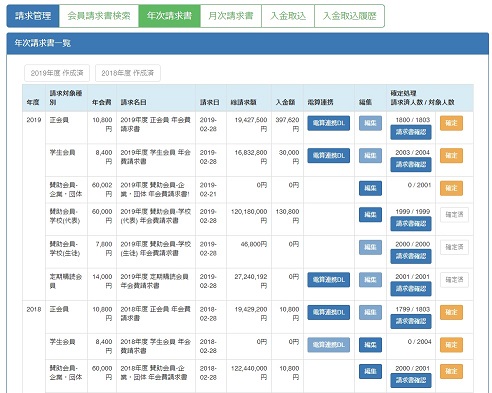
Task: Click the 2018年度 作成済 button
Action: pos(128,73)
